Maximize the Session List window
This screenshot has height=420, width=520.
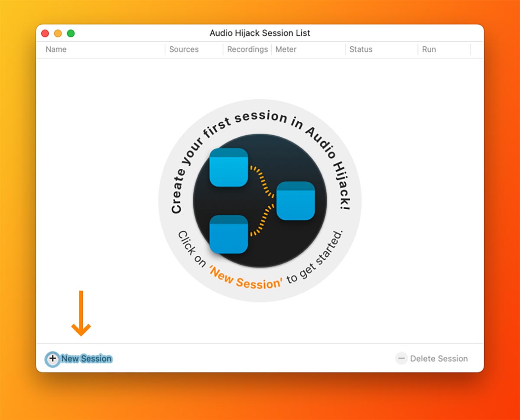(71, 33)
